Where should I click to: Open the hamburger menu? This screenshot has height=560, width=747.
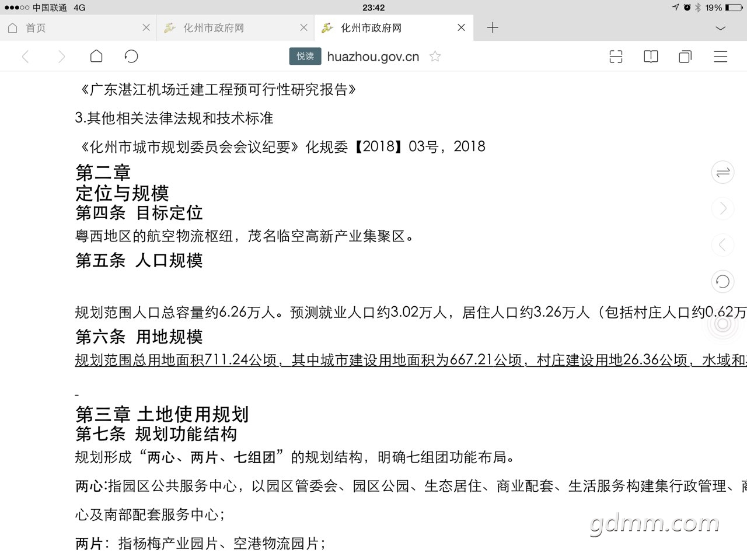(x=721, y=57)
